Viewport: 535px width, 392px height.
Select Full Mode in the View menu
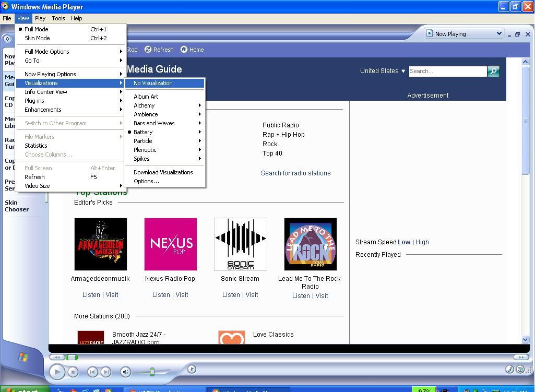point(71,29)
